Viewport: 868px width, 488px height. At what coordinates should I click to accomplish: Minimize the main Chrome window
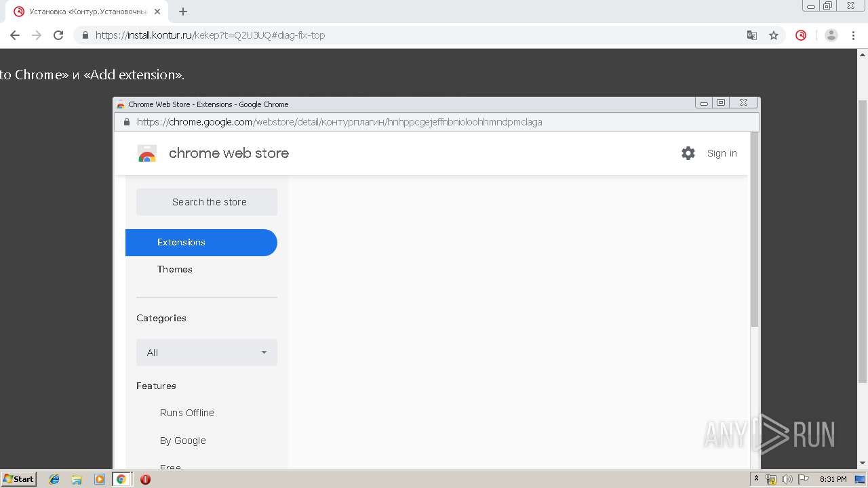[x=811, y=5]
